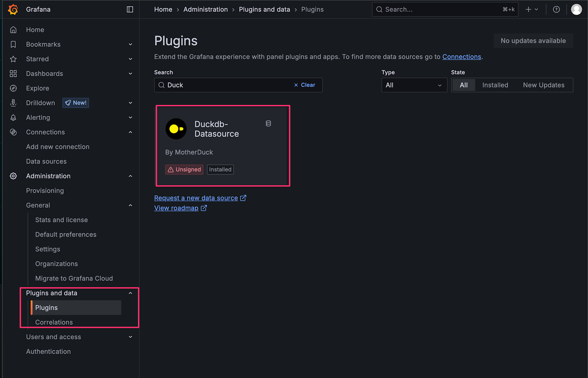
Task: Open Default preferences page
Action: coord(66,235)
